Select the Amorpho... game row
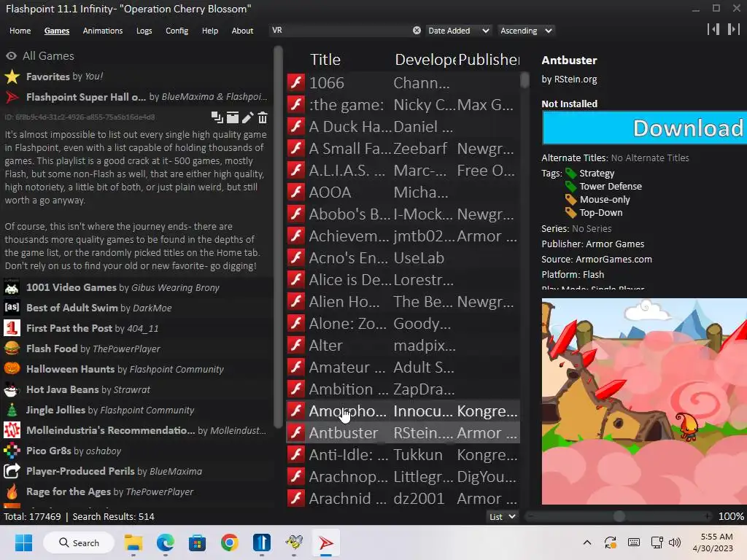 pyautogui.click(x=403, y=411)
